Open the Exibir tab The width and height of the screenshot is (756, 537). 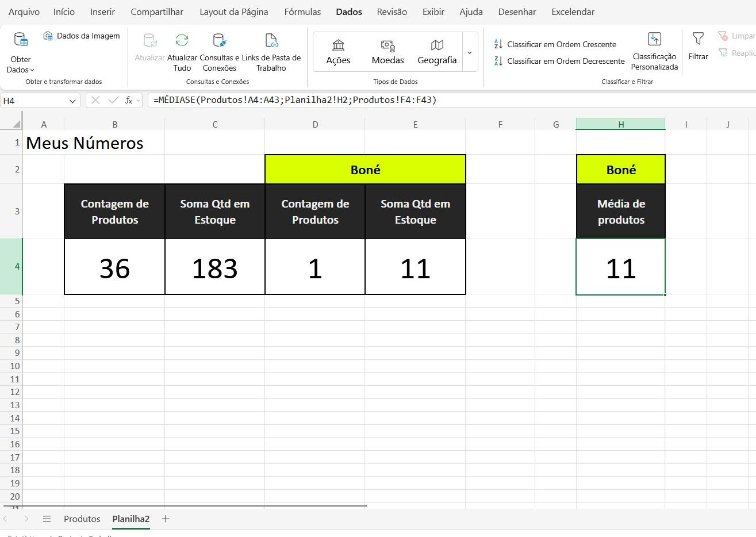[433, 11]
